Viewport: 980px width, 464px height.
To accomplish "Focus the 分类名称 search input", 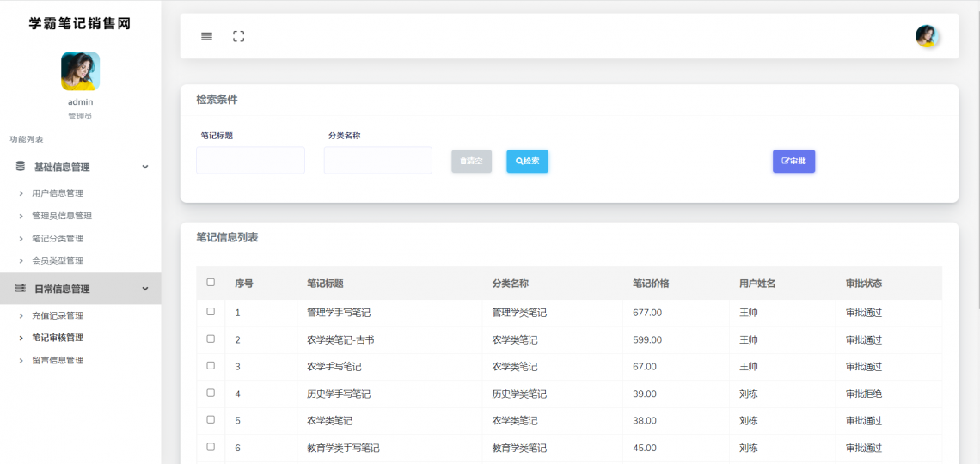I will [378, 161].
